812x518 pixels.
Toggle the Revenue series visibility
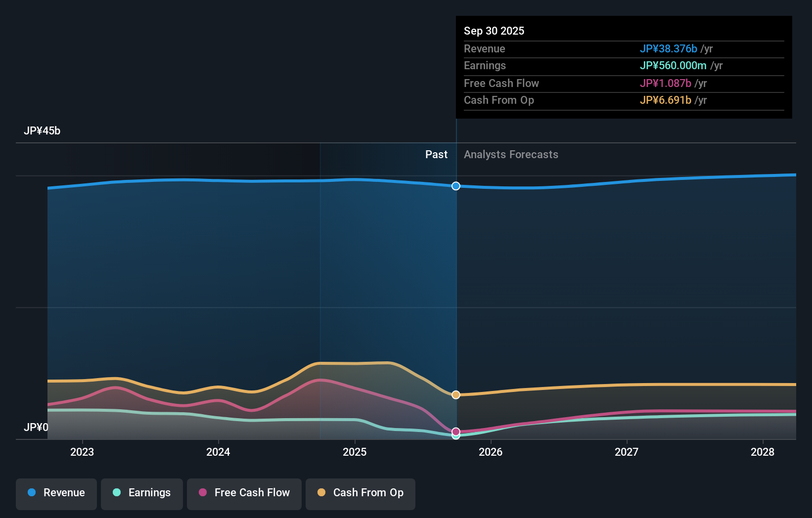(x=56, y=493)
